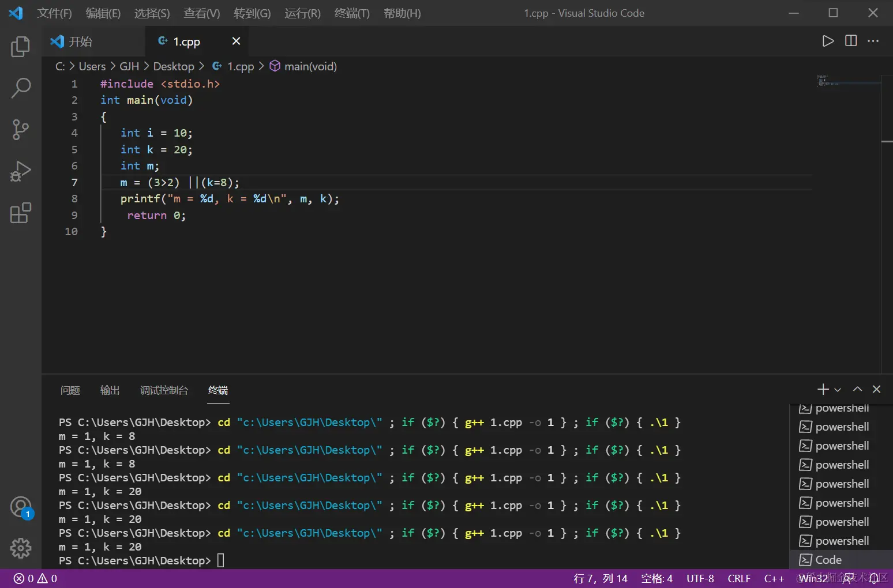Open the Extensions view
893x588 pixels.
pos(21,213)
